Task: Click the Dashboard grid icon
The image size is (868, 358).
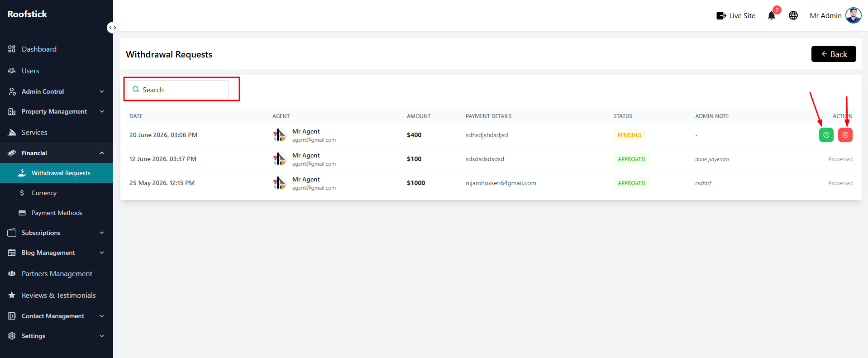Action: click(x=12, y=49)
